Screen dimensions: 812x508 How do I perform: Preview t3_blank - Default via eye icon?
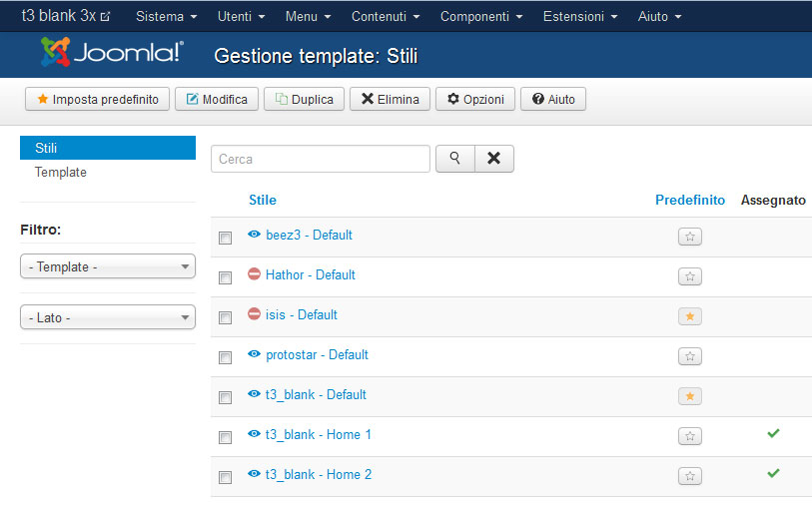click(254, 393)
